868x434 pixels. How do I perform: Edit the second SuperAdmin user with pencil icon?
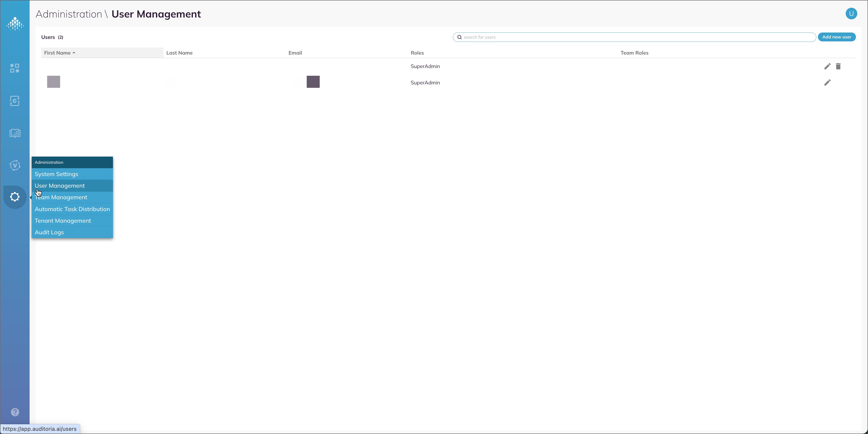coord(827,83)
